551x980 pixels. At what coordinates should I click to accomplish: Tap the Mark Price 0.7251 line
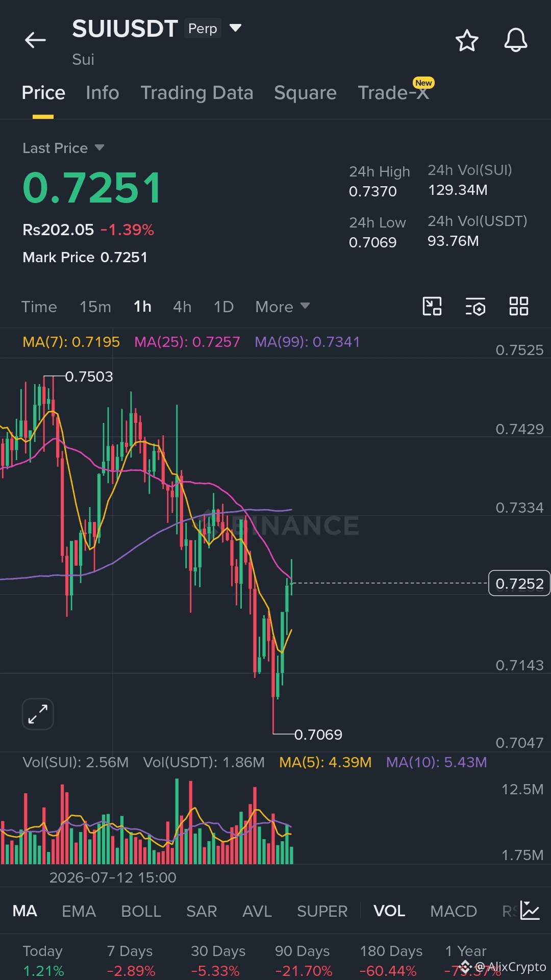point(85,257)
